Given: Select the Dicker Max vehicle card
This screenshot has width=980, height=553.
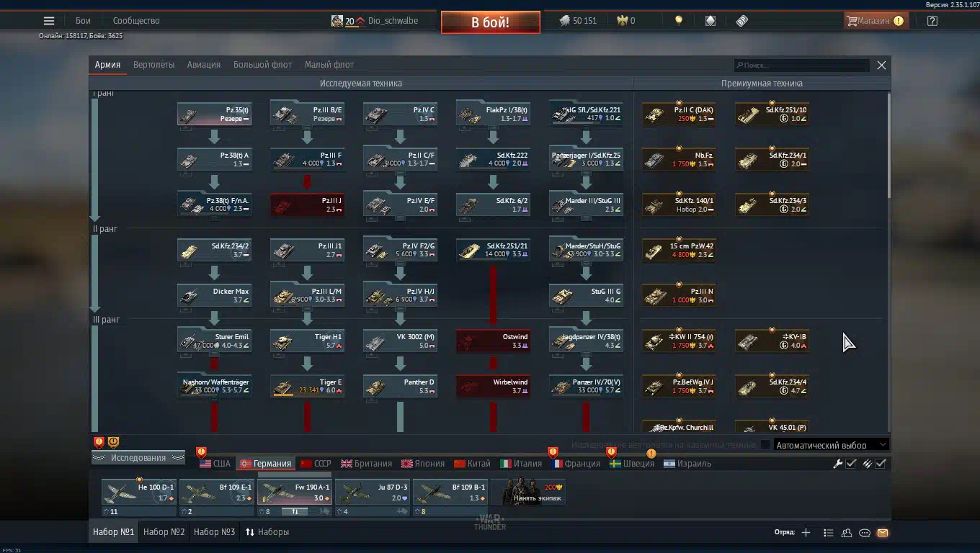Looking at the screenshot, I should coord(214,295).
